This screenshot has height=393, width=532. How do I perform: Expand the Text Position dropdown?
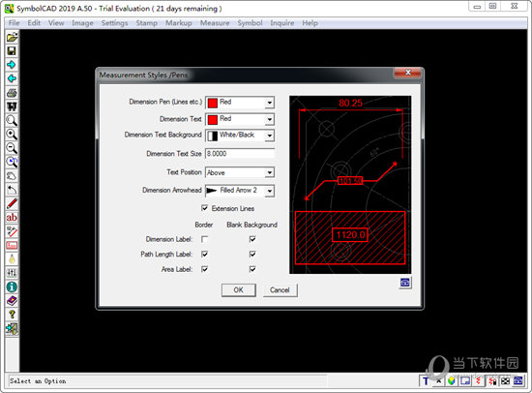(x=270, y=172)
